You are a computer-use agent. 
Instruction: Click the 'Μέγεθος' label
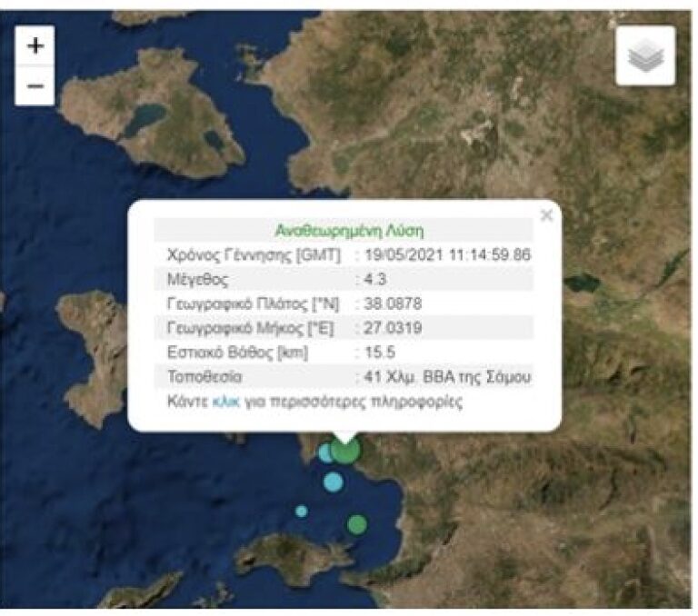(197, 280)
